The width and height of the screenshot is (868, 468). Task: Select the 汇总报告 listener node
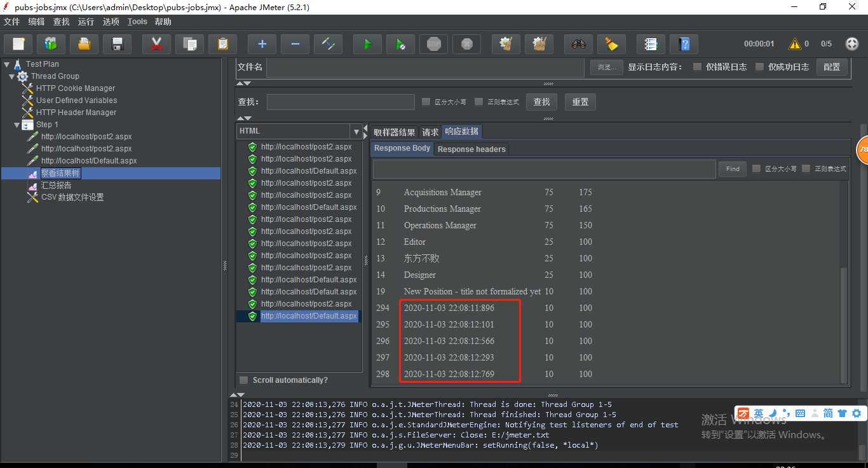50,185
